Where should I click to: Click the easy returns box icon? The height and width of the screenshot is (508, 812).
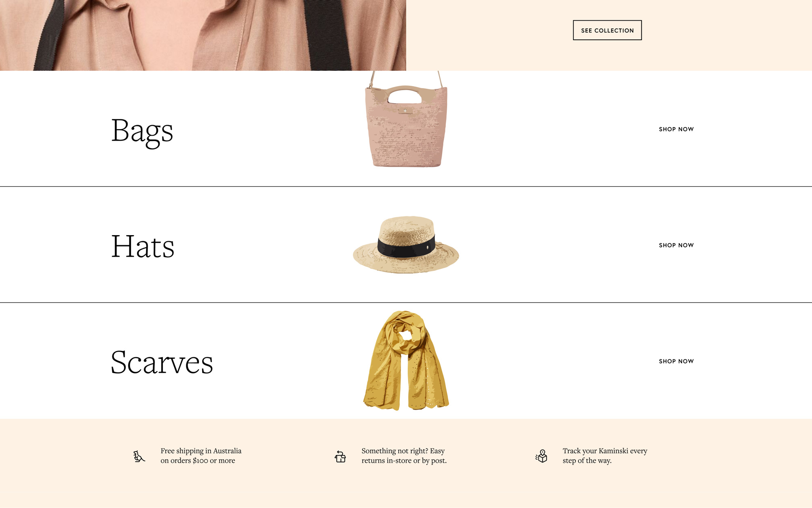(x=340, y=456)
